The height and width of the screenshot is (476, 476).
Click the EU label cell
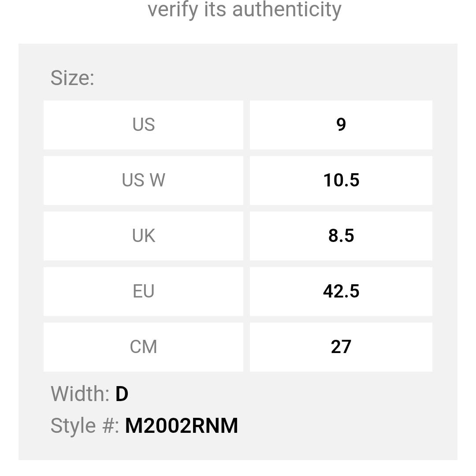(143, 291)
